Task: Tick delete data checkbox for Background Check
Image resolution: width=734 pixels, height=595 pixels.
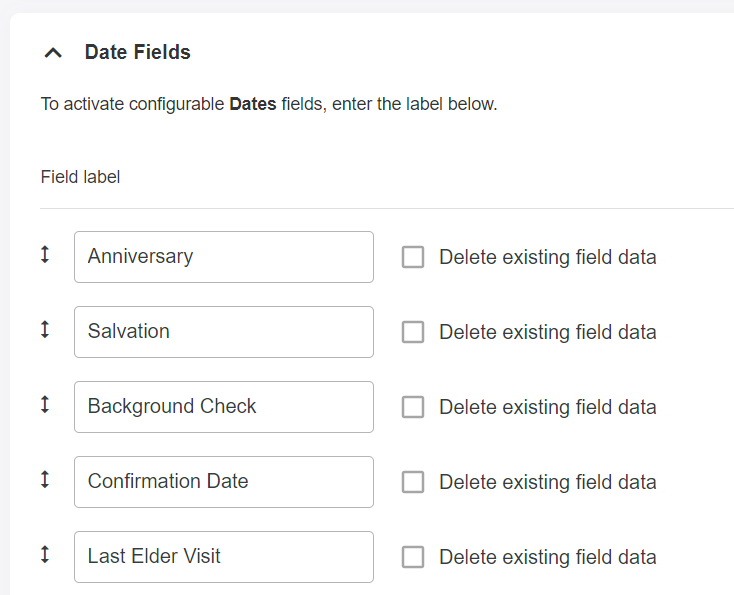Action: click(x=413, y=407)
